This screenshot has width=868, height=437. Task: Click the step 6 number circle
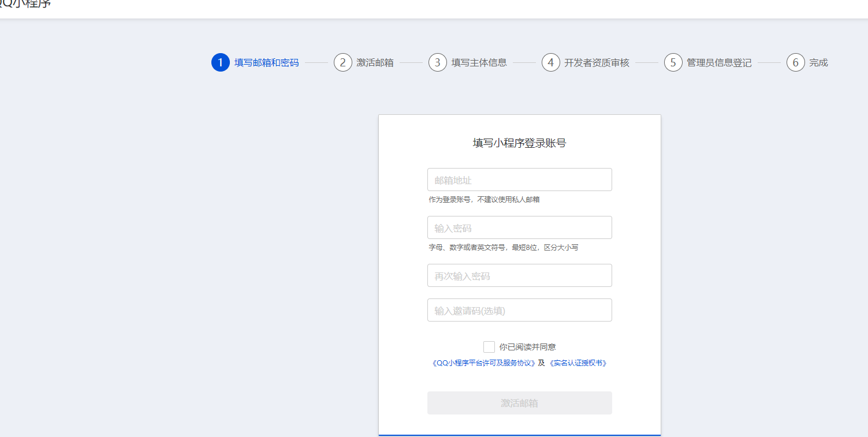796,62
